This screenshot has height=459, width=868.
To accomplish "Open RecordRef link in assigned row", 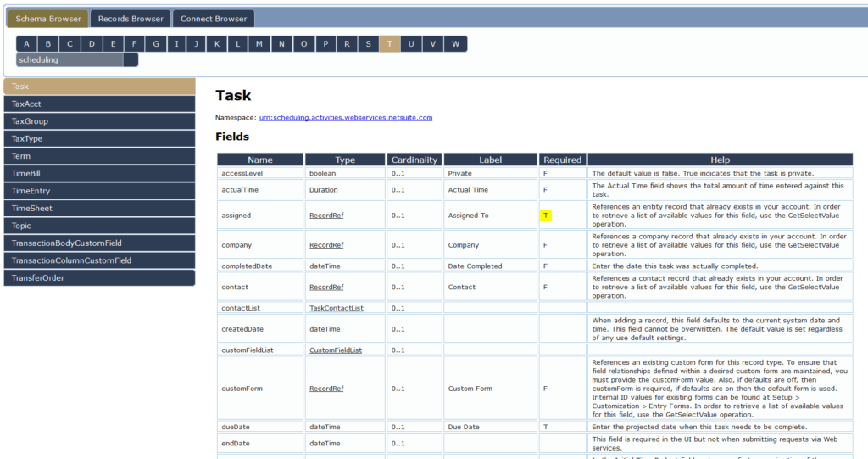I will [326, 216].
